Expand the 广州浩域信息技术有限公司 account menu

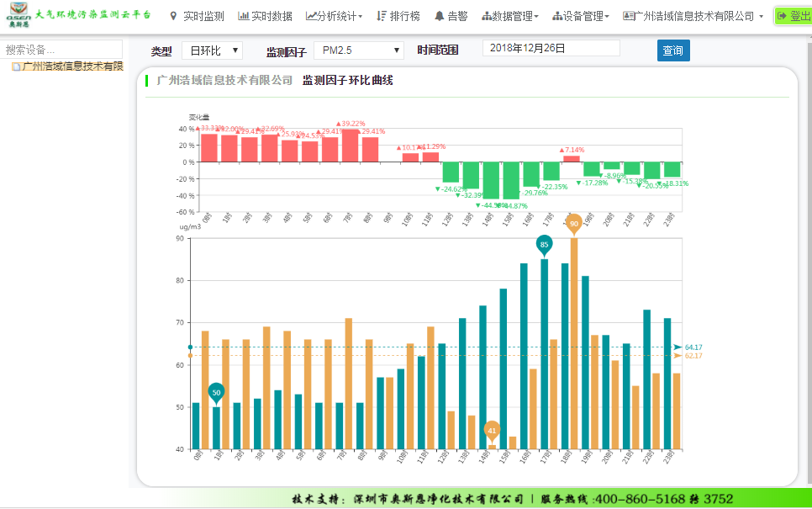click(698, 16)
